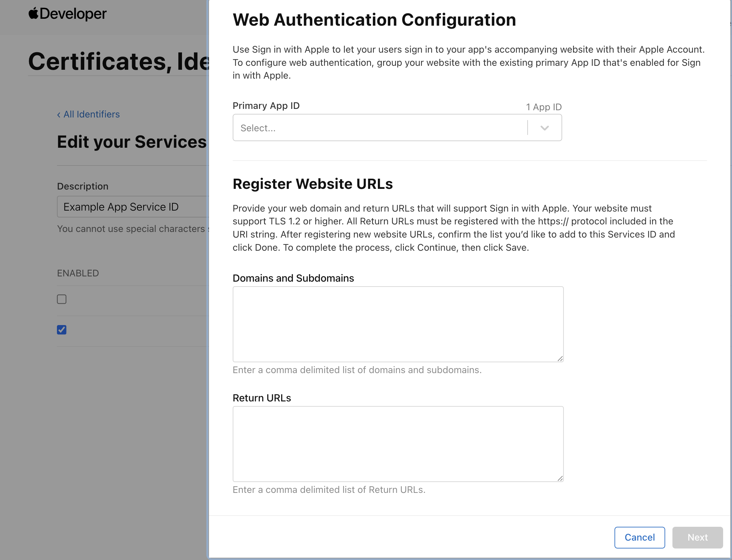Click the checkmark glyph inside the blue checkbox
This screenshot has height=560, width=732.
(x=61, y=330)
